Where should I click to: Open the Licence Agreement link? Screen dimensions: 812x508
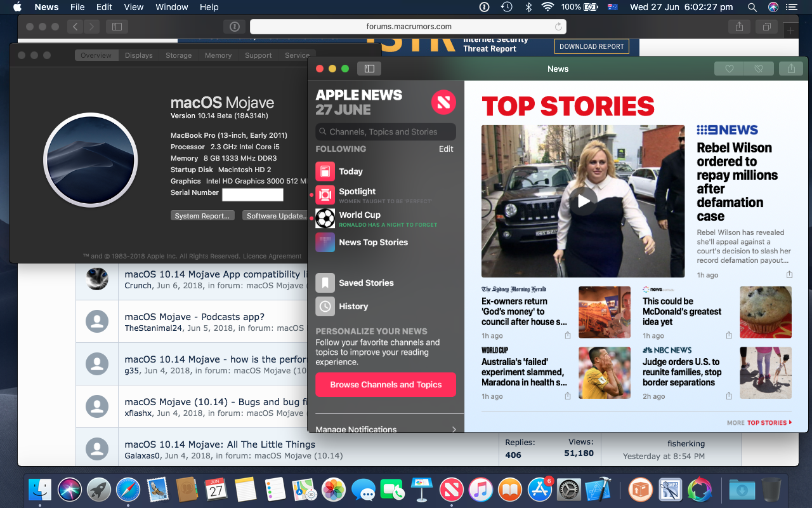(273, 257)
